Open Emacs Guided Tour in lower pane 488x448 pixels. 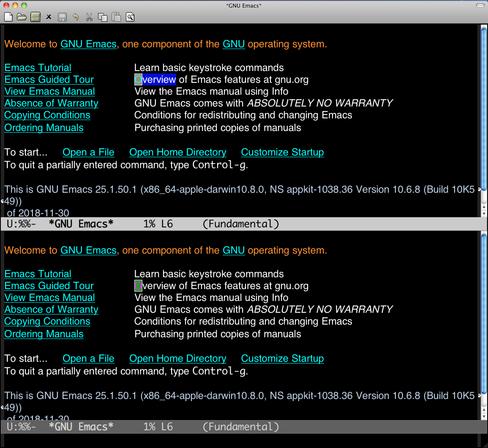pos(49,286)
